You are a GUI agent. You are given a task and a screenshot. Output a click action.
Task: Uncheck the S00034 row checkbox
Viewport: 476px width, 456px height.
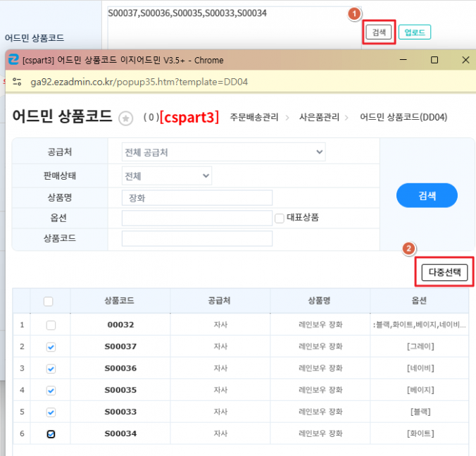[x=50, y=433]
